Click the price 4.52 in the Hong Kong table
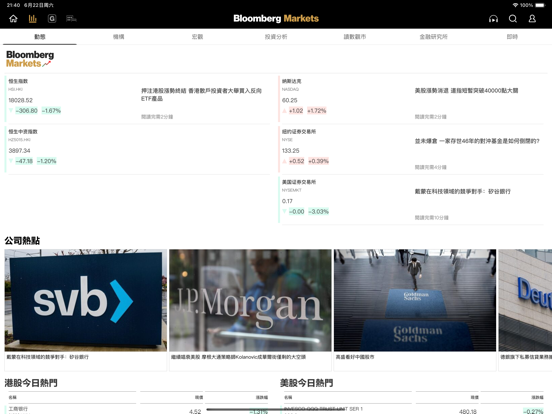Image resolution: width=552 pixels, height=414 pixels. (195, 411)
